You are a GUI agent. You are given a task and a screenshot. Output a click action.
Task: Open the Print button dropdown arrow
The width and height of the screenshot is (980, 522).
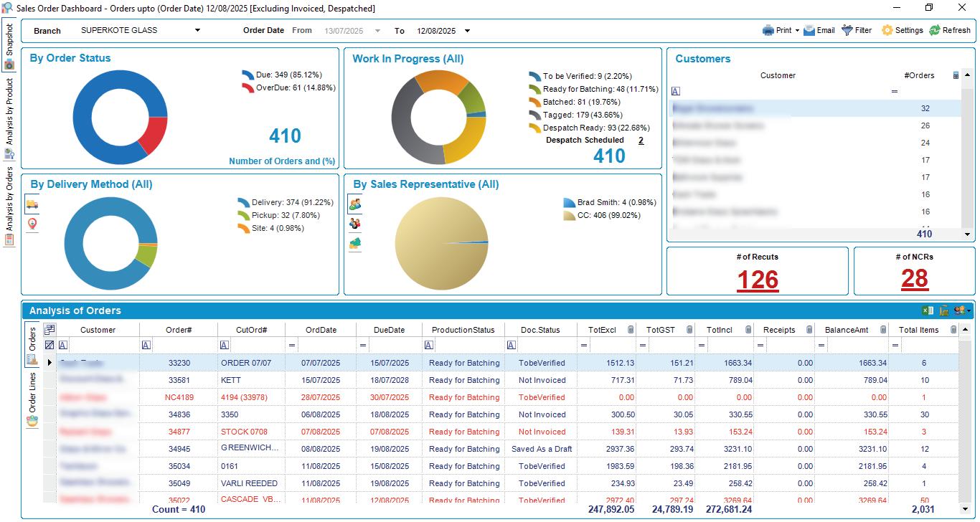[x=797, y=31]
